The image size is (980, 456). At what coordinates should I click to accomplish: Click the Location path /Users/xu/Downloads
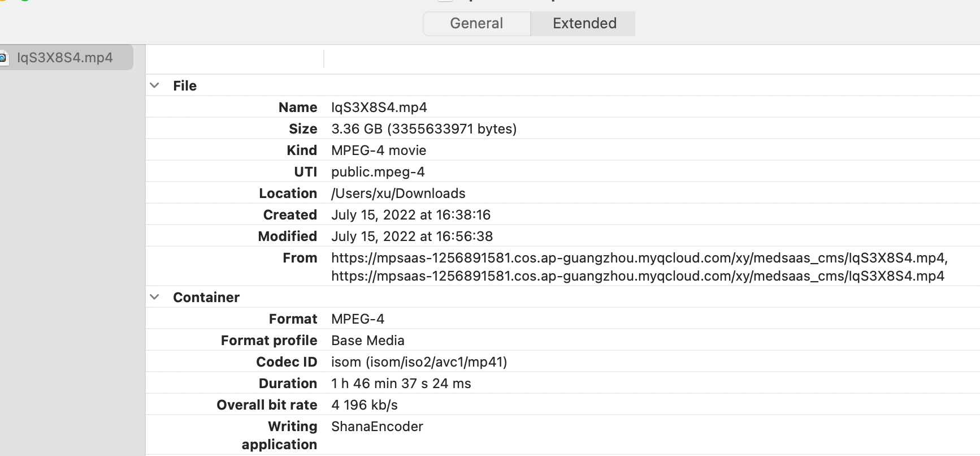pyautogui.click(x=398, y=193)
